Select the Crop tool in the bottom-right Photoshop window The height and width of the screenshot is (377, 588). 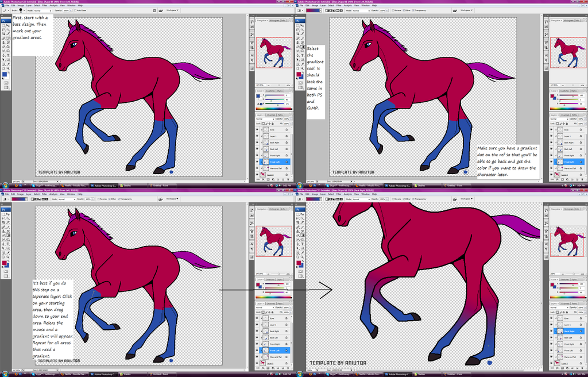299,222
